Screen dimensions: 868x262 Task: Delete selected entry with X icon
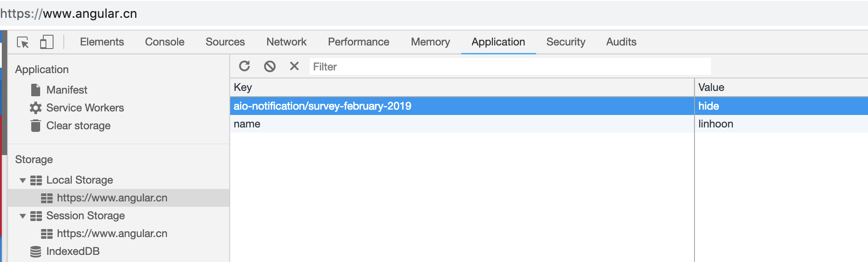coord(294,66)
